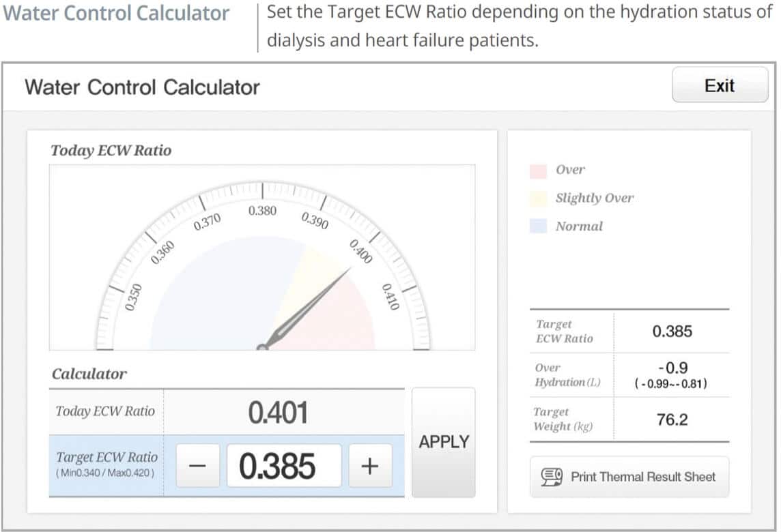Click the Target Weight value 76.2
The width and height of the screenshot is (781, 532).
pyautogui.click(x=672, y=419)
